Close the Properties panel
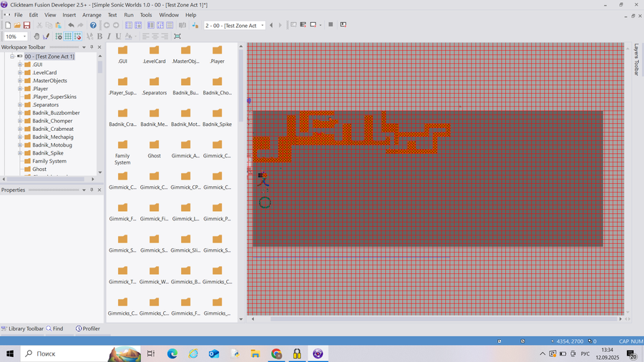The image size is (644, 362). coord(99,190)
